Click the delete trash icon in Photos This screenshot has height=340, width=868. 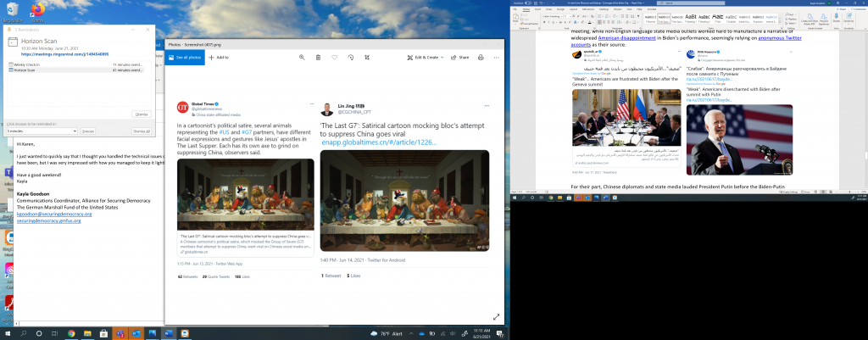[x=319, y=57]
